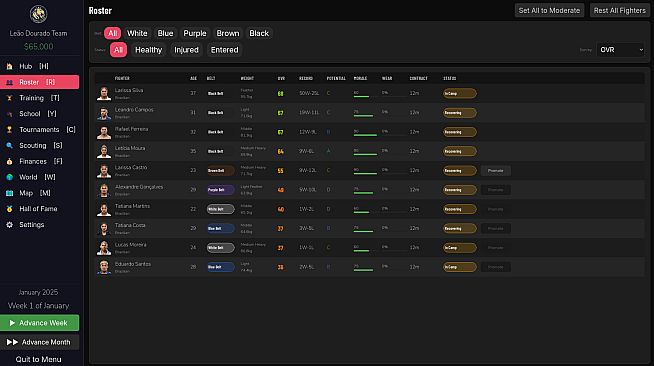Viewport: 654px width, 366px height.
Task: Click Larissa Castro's fighter portrait
Action: 104,170
